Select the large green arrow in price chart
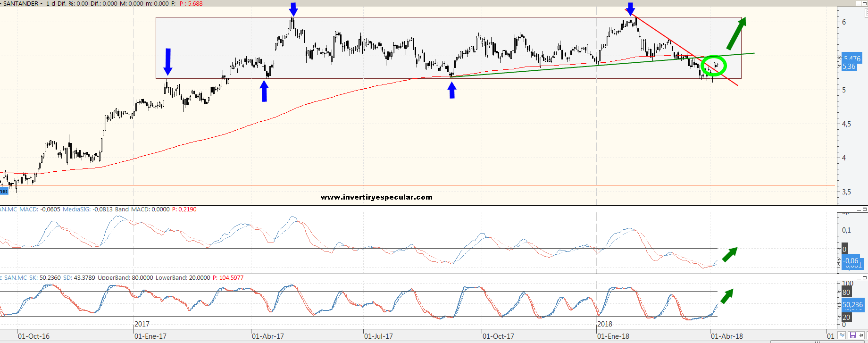The image size is (868, 343). pos(736,33)
